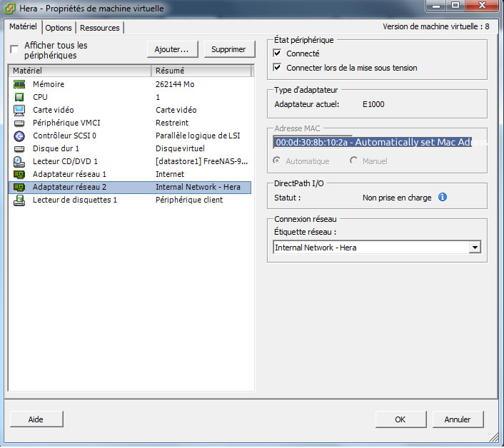Click the CPU processor icon
Screen dimensions: 504x448
click(x=19, y=97)
